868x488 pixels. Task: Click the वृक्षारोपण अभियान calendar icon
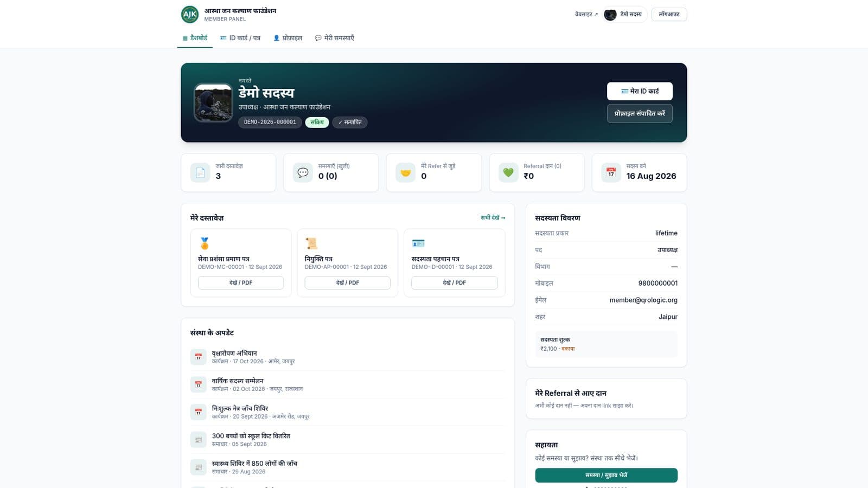199,357
